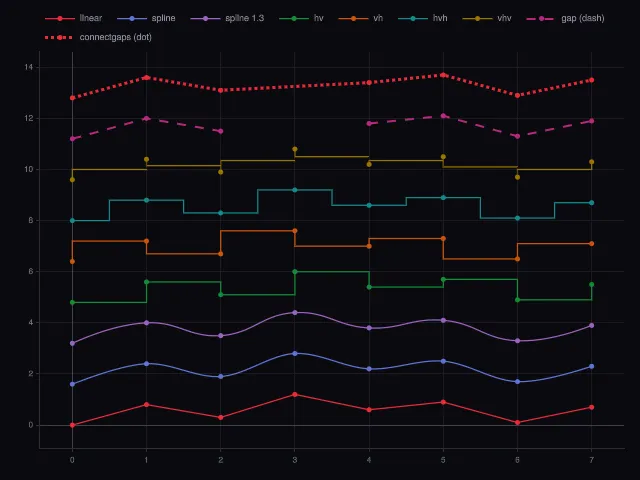Click the connectgaps dotted marker at x=0
The image size is (640, 480).
coord(72,98)
